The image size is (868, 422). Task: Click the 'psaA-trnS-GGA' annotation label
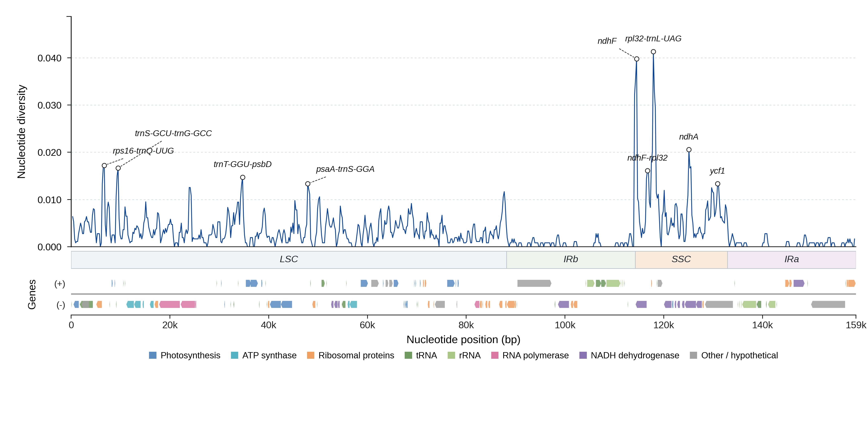345,169
